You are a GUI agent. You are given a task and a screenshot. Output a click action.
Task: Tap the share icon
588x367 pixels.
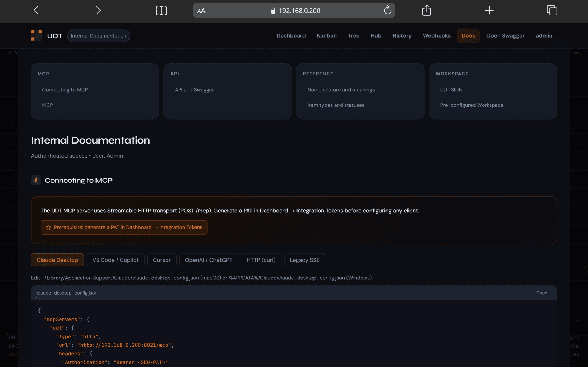coord(427,10)
